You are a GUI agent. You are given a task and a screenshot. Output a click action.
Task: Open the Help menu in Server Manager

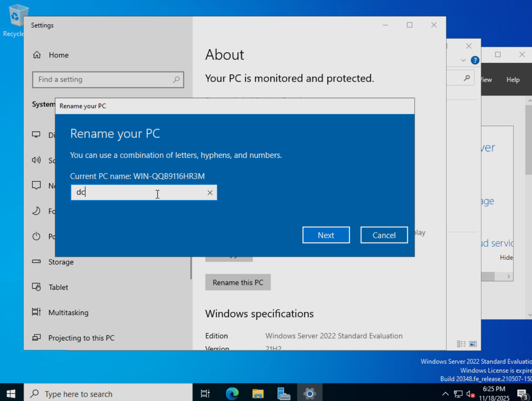click(513, 80)
